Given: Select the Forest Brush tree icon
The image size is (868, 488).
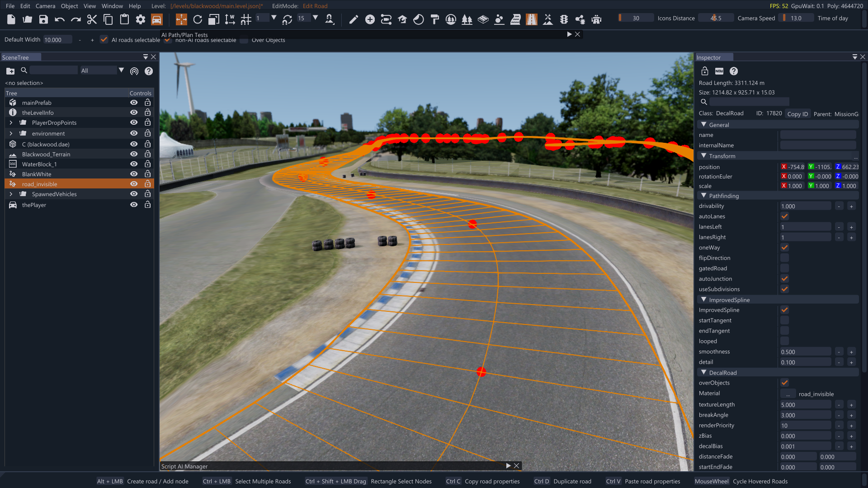Looking at the screenshot, I should click(467, 19).
